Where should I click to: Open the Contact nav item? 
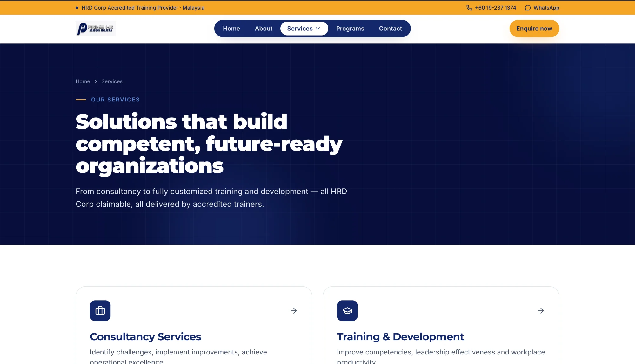391,29
